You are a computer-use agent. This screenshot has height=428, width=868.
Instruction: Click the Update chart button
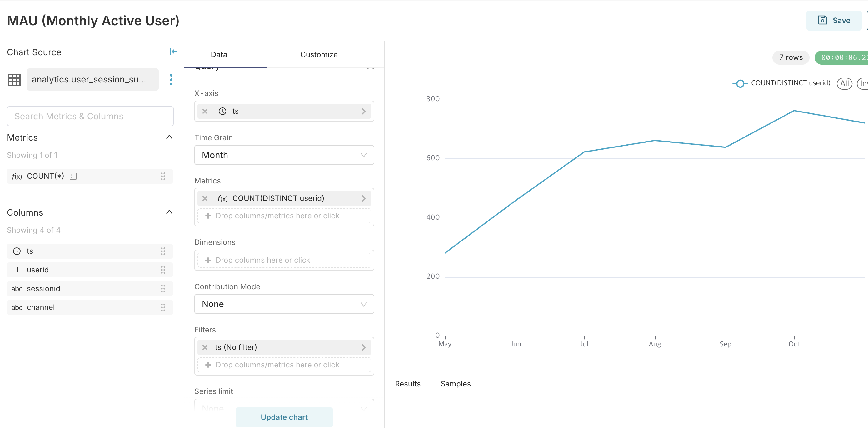284,417
